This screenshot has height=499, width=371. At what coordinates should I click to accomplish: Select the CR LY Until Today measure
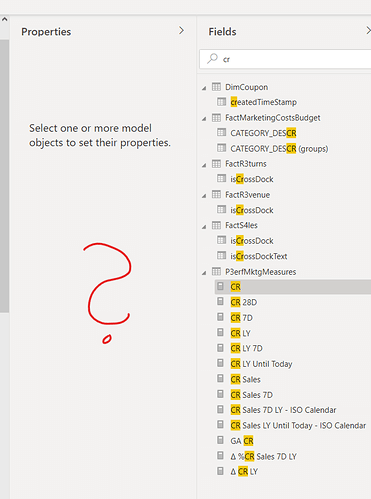coord(261,364)
